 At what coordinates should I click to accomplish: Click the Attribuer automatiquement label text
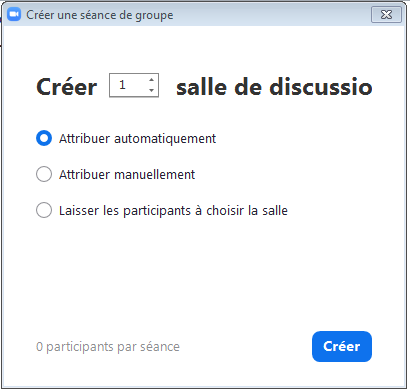tap(137, 139)
